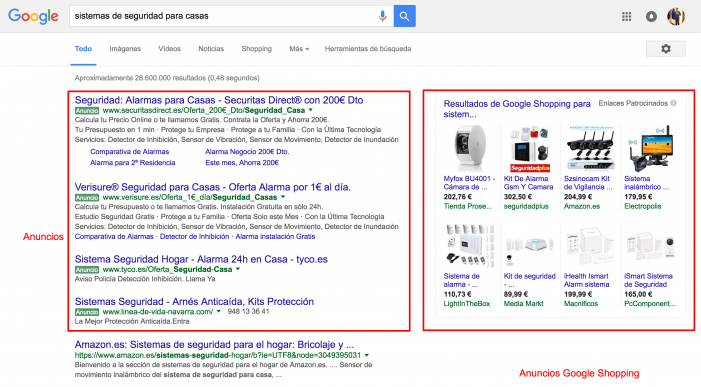Open Alarma para 2ª Residencia sitelink
Screen dimensions: 701x387
click(x=133, y=163)
